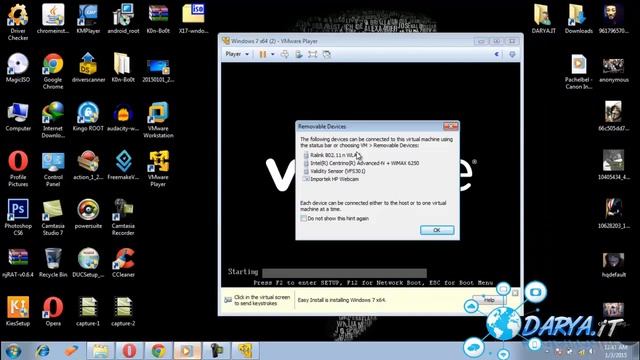Image resolution: width=640 pixels, height=360 pixels.
Task: Open capture-1 file on desktop
Action: coord(88,312)
